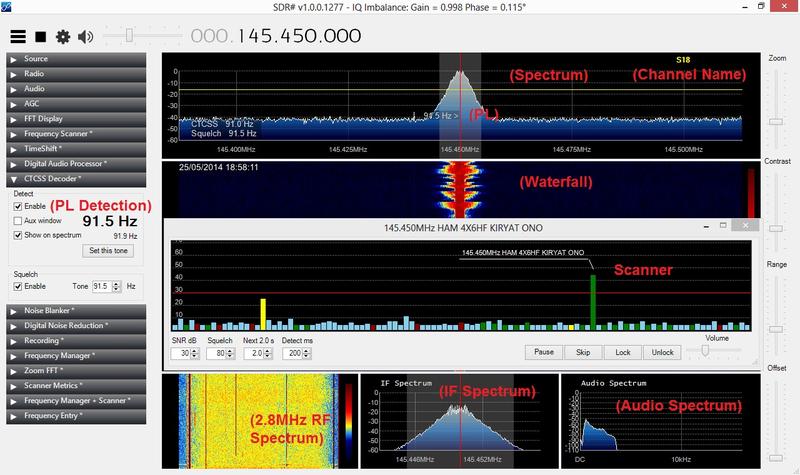
Task: Open settings with the gear icon
Action: 63,37
